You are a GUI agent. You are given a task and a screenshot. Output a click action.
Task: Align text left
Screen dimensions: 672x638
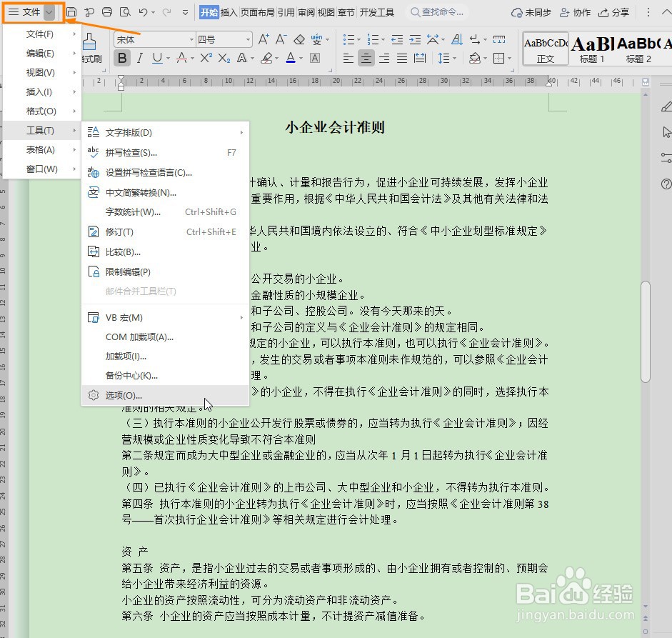(348, 59)
